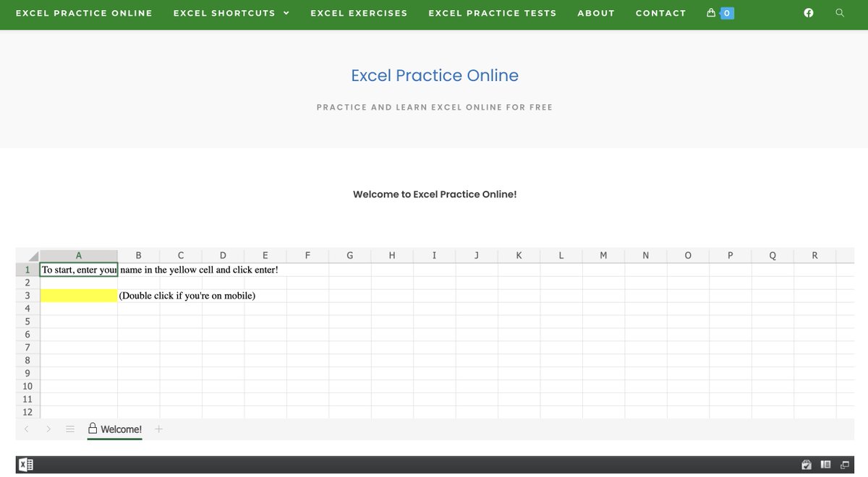Go to Contact page
The width and height of the screenshot is (868, 477).
coord(660,13)
